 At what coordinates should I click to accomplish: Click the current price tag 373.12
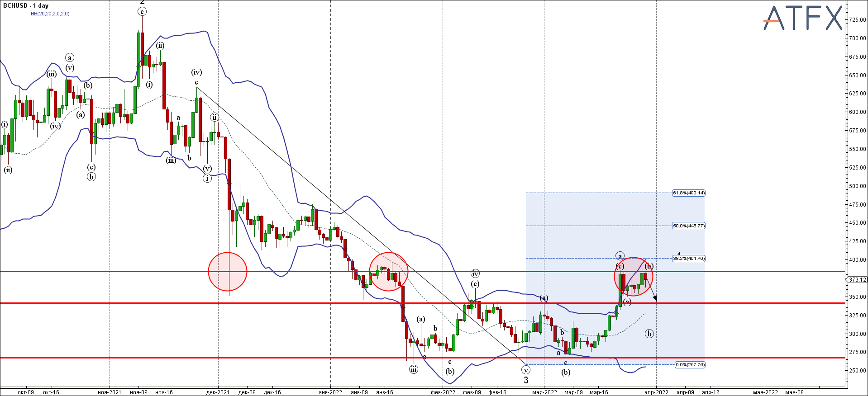(857, 280)
